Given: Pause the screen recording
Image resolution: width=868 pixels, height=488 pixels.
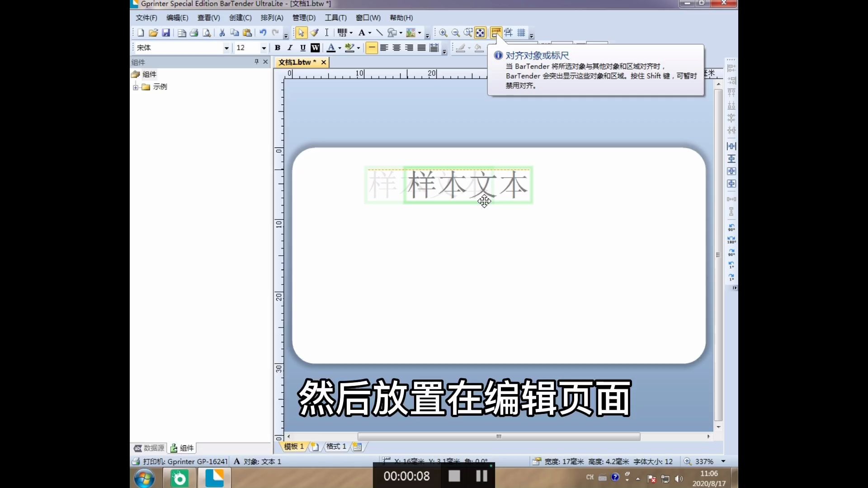Looking at the screenshot, I should click(482, 476).
